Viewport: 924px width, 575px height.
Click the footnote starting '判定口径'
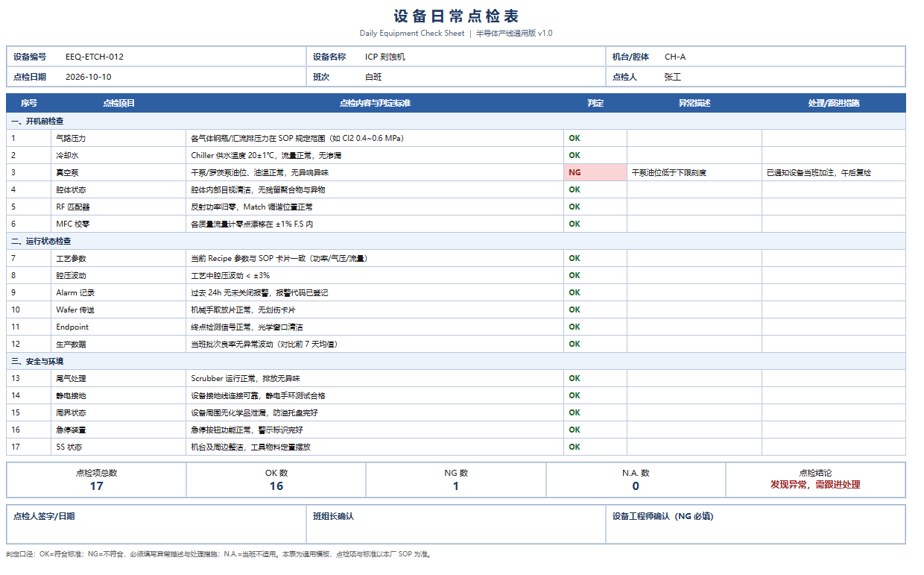click(x=219, y=554)
